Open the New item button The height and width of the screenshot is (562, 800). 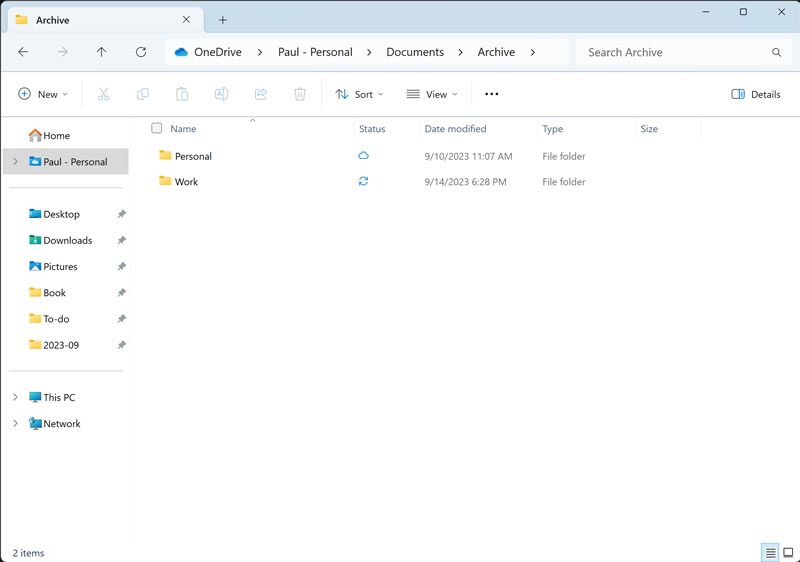(43, 94)
